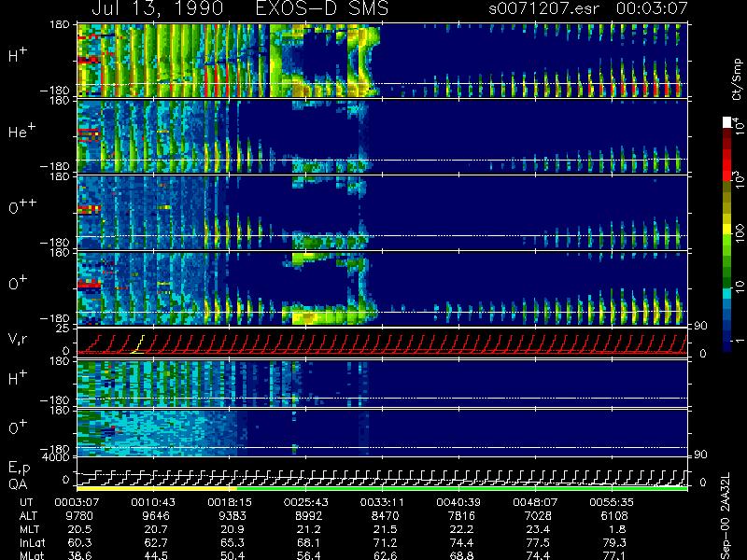The height and width of the screenshot is (560, 747).
Task: Select the "EXOS-D SMS" instrument title
Action: [x=322, y=8]
